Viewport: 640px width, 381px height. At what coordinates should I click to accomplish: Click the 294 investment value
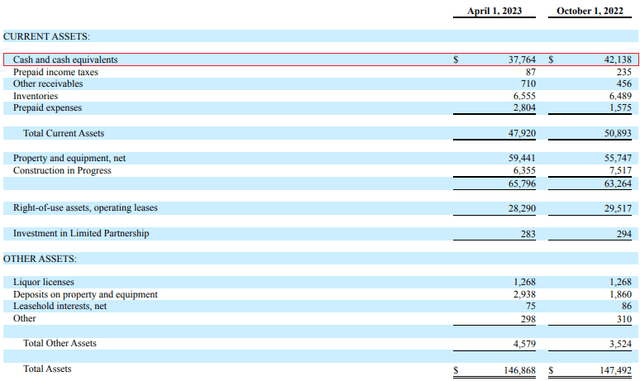tap(624, 234)
